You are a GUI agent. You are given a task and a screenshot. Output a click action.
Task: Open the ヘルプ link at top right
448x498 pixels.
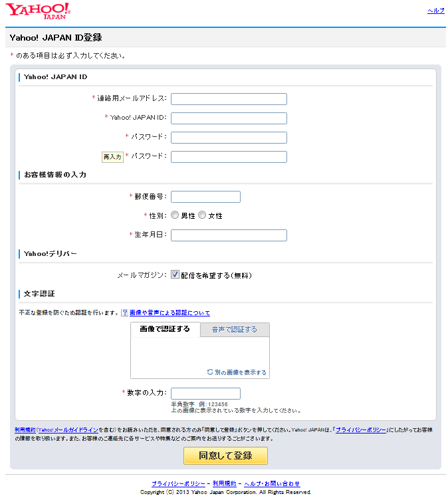click(435, 11)
